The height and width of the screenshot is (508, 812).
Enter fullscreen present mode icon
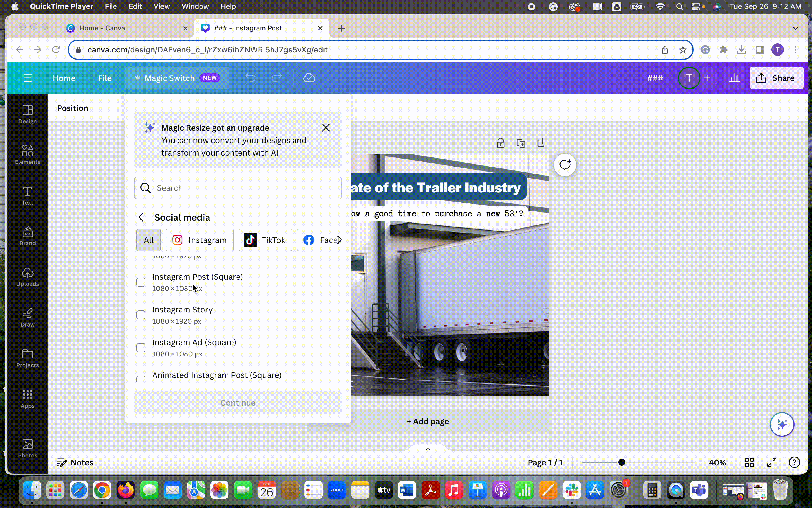pos(773,463)
